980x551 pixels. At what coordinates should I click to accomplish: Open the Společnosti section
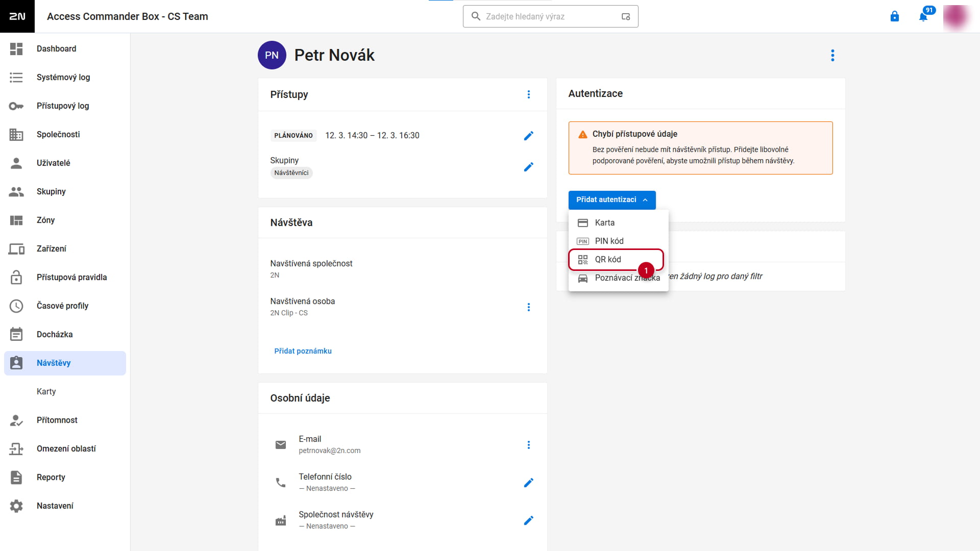pos(65,135)
